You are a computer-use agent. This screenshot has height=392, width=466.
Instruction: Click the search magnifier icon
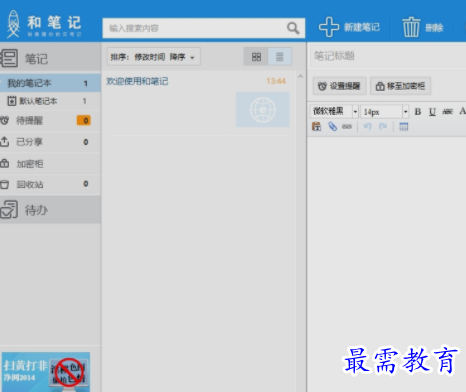click(293, 28)
